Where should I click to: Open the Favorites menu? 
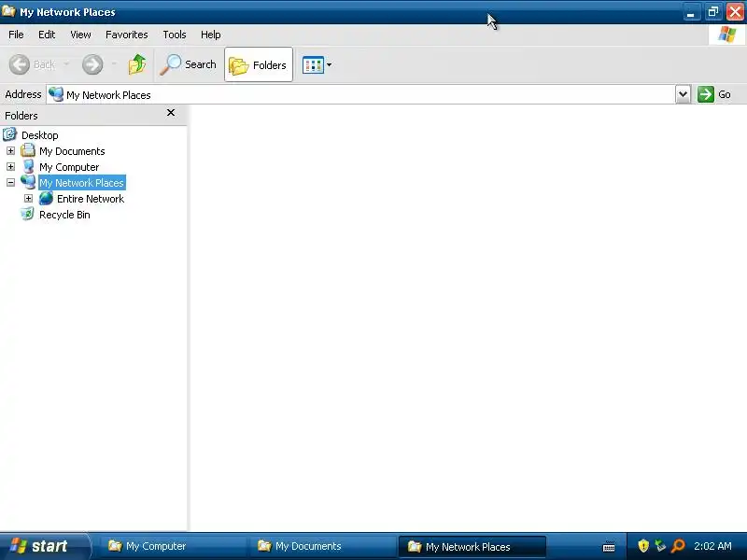(127, 35)
